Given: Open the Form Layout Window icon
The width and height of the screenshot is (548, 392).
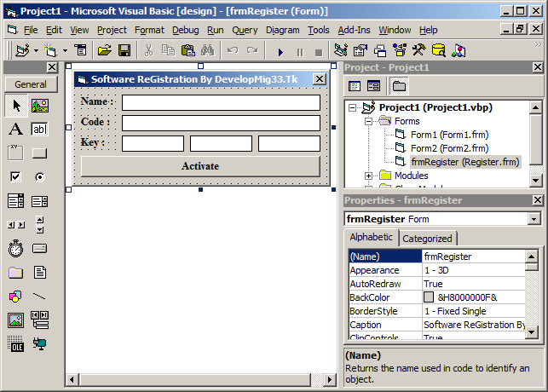Looking at the screenshot, I should [x=380, y=50].
